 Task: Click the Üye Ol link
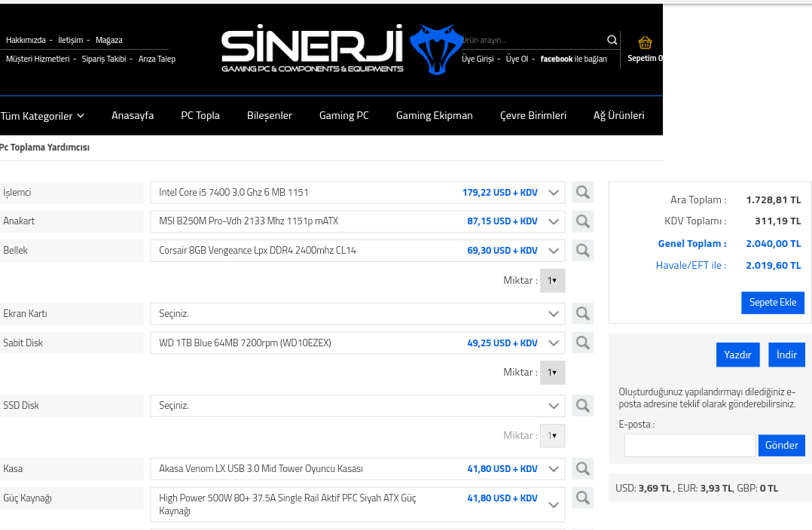pyautogui.click(x=517, y=59)
